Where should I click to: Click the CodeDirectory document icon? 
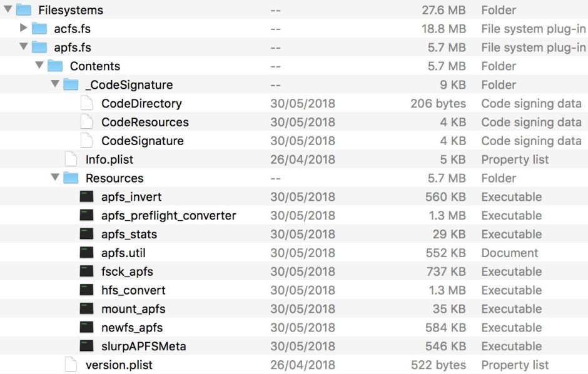[x=86, y=104]
